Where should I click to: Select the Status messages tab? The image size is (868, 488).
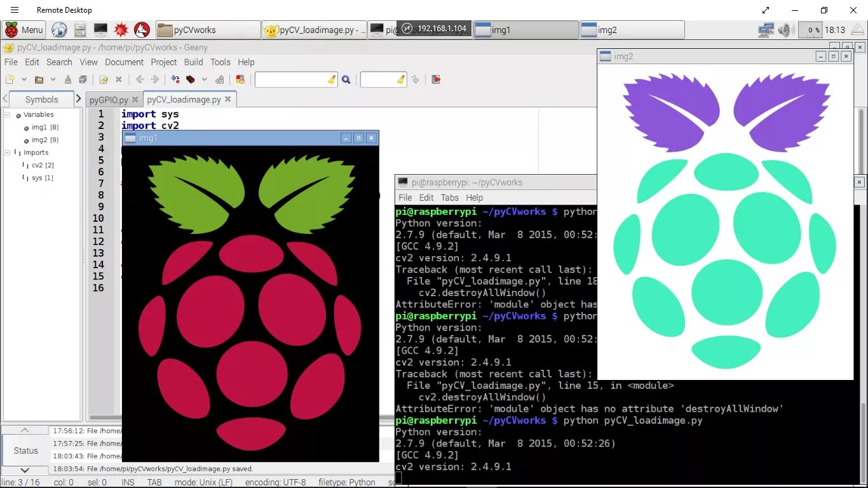tap(26, 451)
